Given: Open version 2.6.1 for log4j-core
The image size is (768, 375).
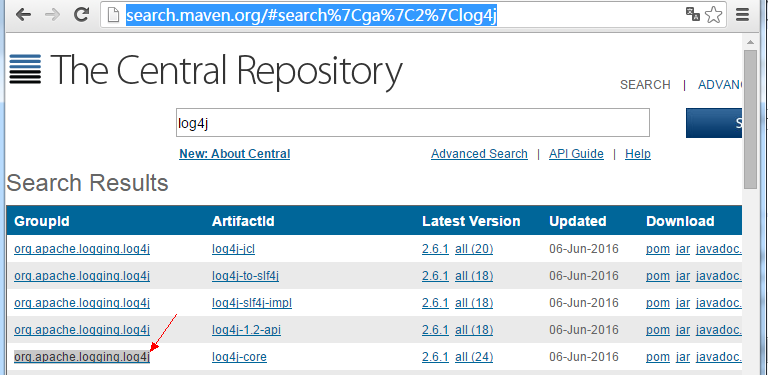Looking at the screenshot, I should click(435, 357).
